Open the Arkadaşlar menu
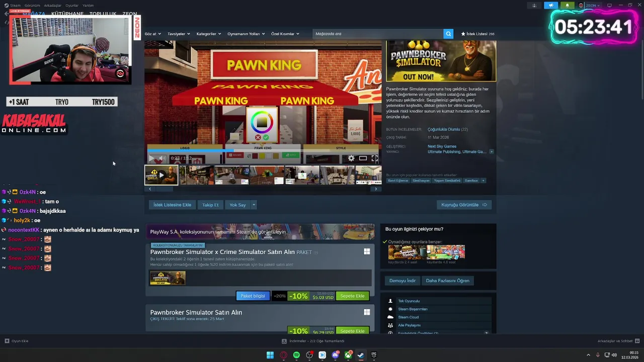This screenshot has height=362, width=644. 53,6
